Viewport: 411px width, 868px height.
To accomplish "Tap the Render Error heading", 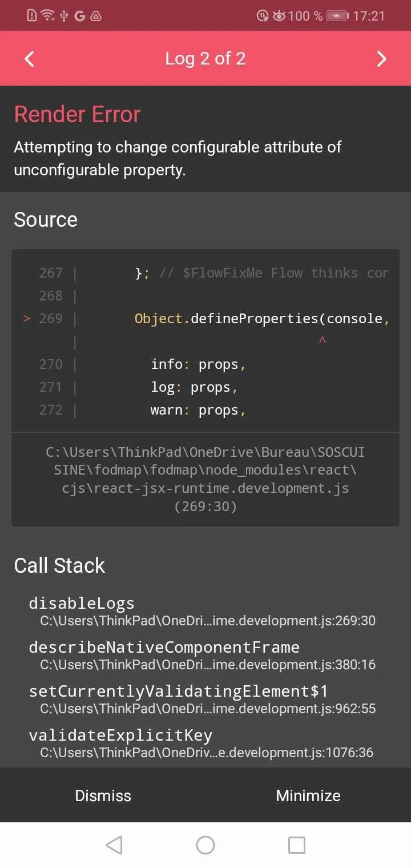I will tap(77, 114).
